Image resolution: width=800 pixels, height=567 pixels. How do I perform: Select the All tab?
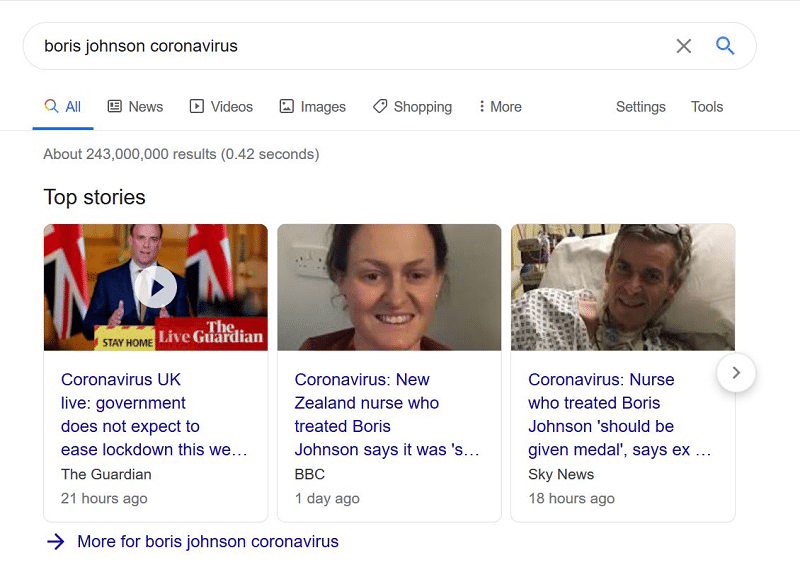pyautogui.click(x=63, y=107)
